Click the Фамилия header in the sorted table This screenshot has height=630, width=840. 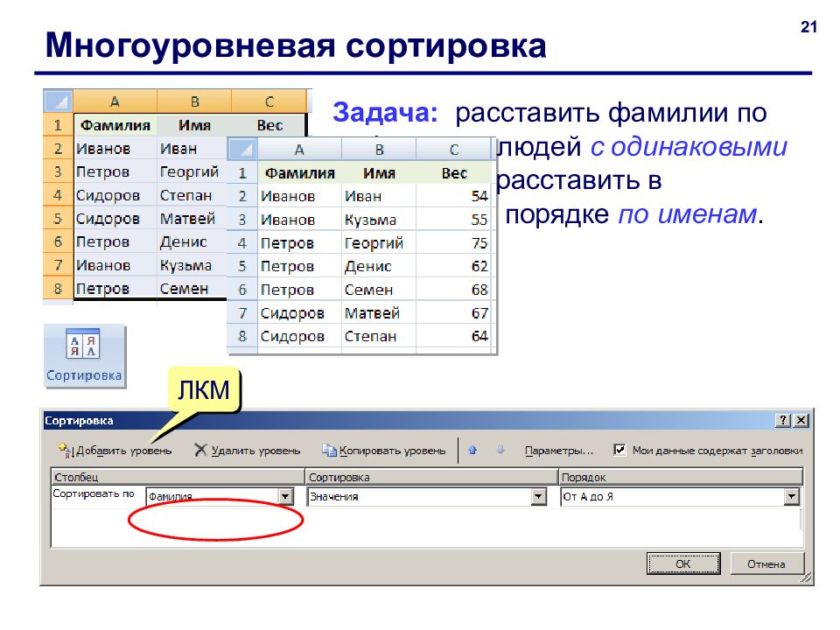pos(299,173)
